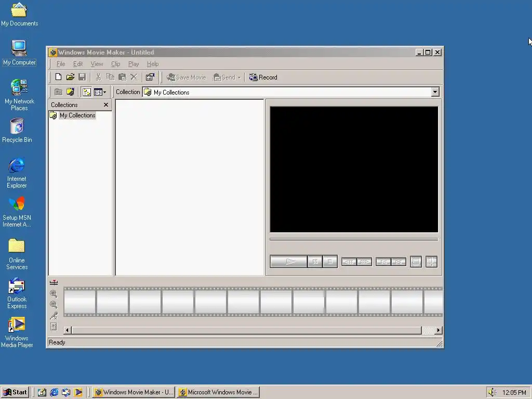
Task: Click the Windows Movie Maker taskbar button
Action: (x=134, y=392)
